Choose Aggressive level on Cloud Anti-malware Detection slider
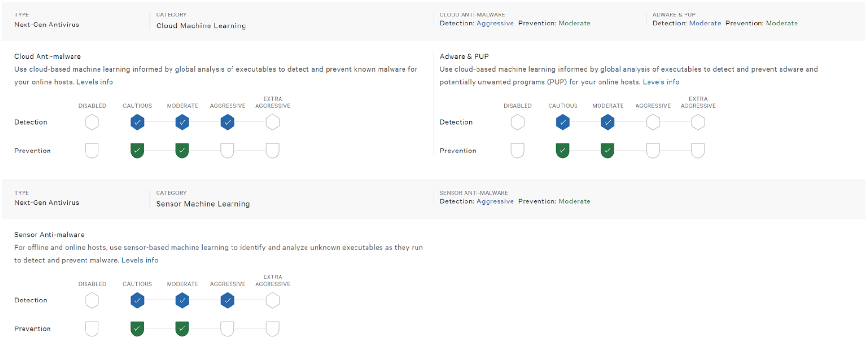This screenshot has height=352, width=868. (x=228, y=122)
